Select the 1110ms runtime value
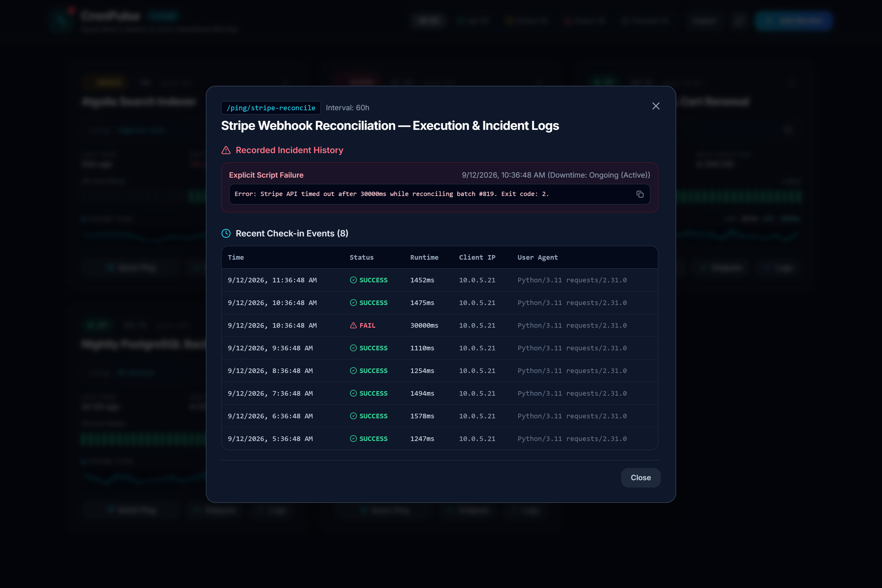Image resolution: width=882 pixels, height=588 pixels. tap(422, 348)
